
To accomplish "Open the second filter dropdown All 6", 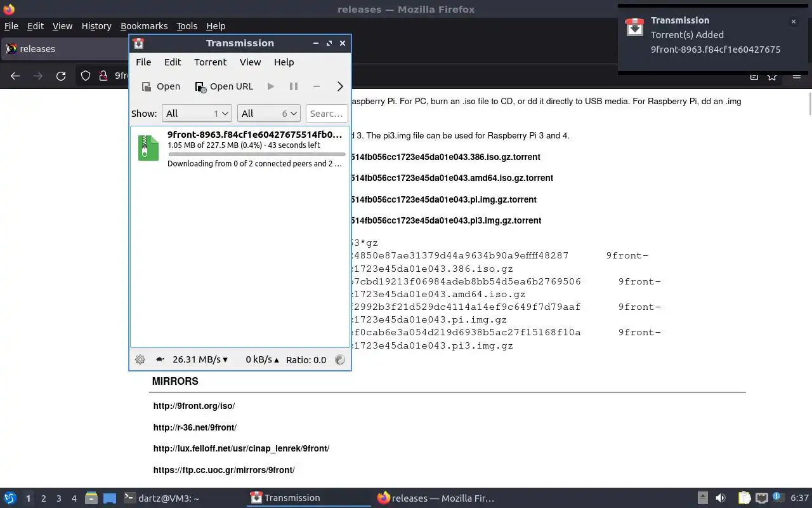I will pos(268,113).
